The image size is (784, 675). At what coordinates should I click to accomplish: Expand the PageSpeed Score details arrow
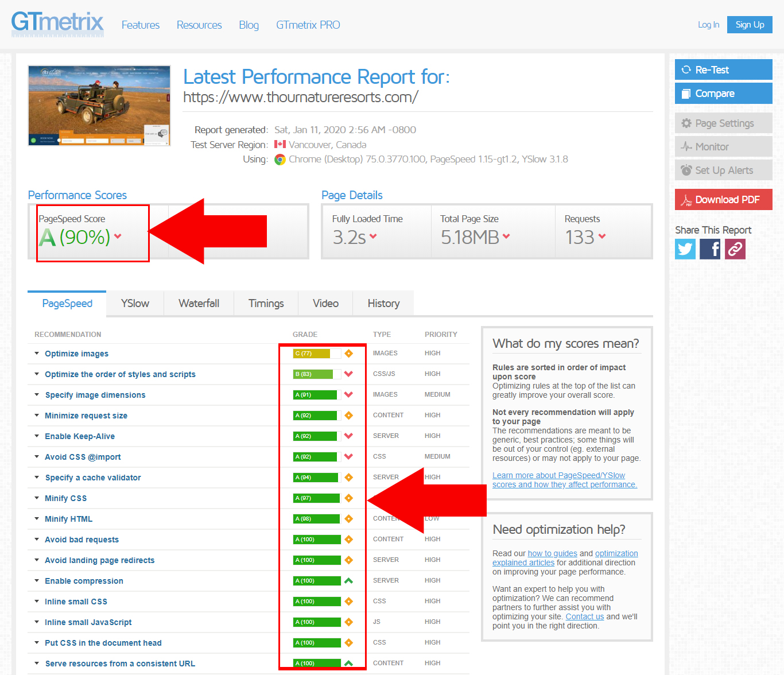tap(118, 236)
